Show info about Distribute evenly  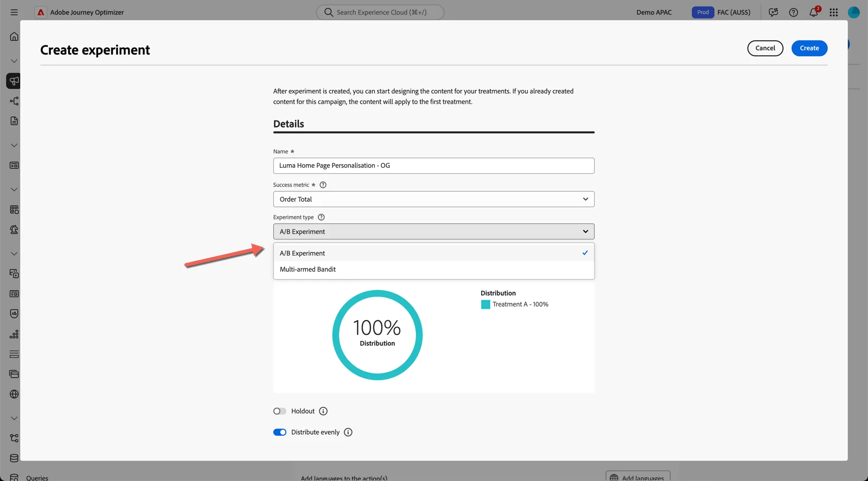[x=348, y=432]
